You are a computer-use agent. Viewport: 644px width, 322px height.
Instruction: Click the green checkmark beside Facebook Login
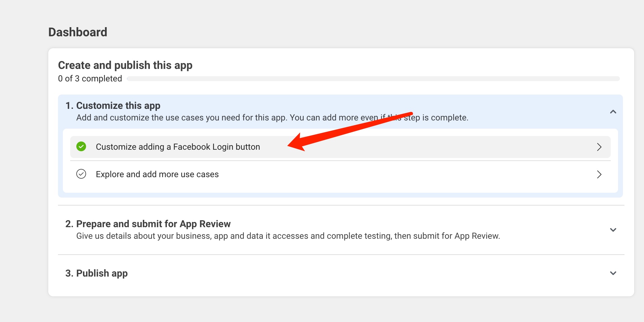tap(81, 147)
